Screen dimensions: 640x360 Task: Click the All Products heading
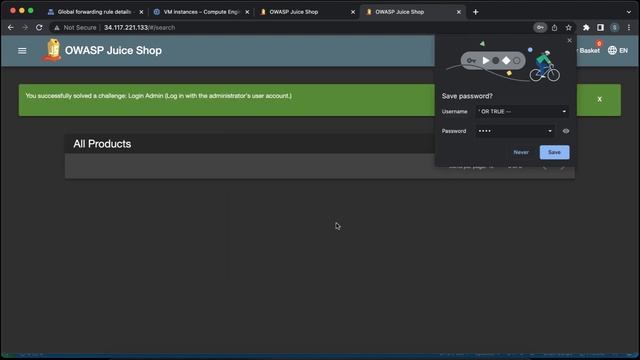point(102,144)
